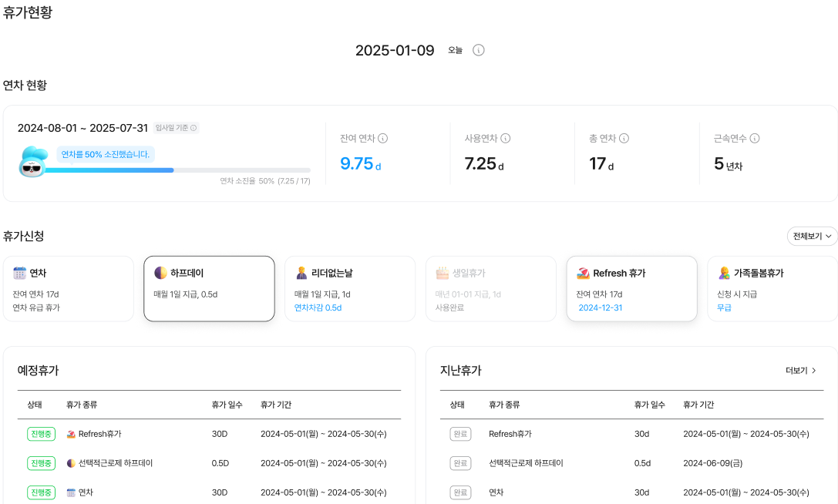The height and width of the screenshot is (504, 838).
Task: Click the 연차차감 0.5d link
Action: click(x=318, y=307)
